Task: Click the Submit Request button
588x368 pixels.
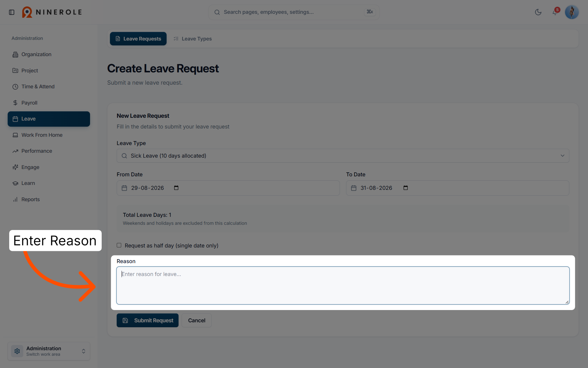Action: coord(147,320)
